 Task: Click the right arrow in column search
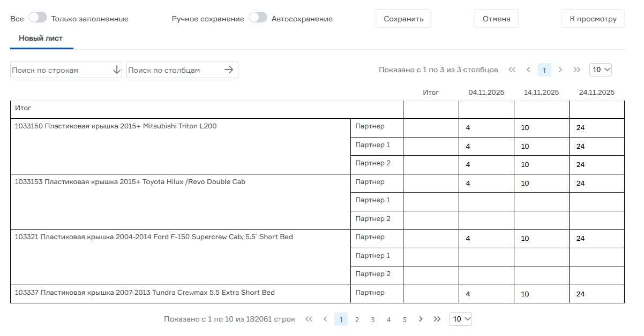tap(229, 70)
